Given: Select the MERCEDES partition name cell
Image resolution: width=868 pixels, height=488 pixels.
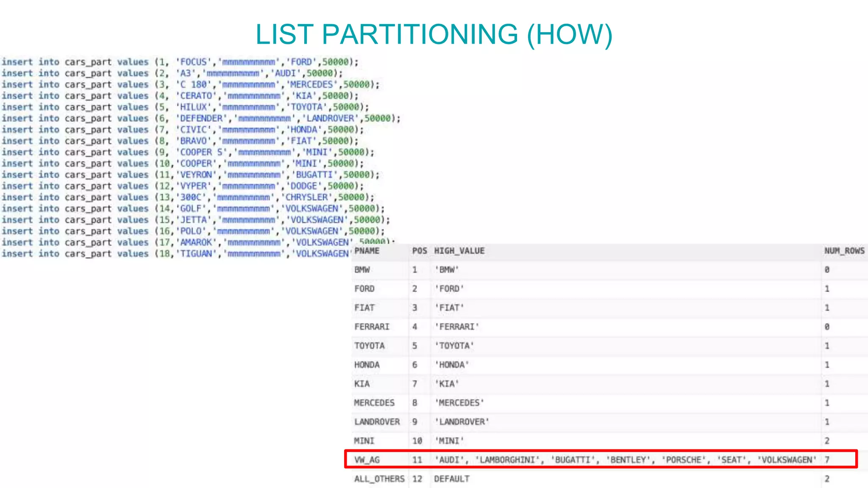Looking at the screenshot, I should pos(374,403).
